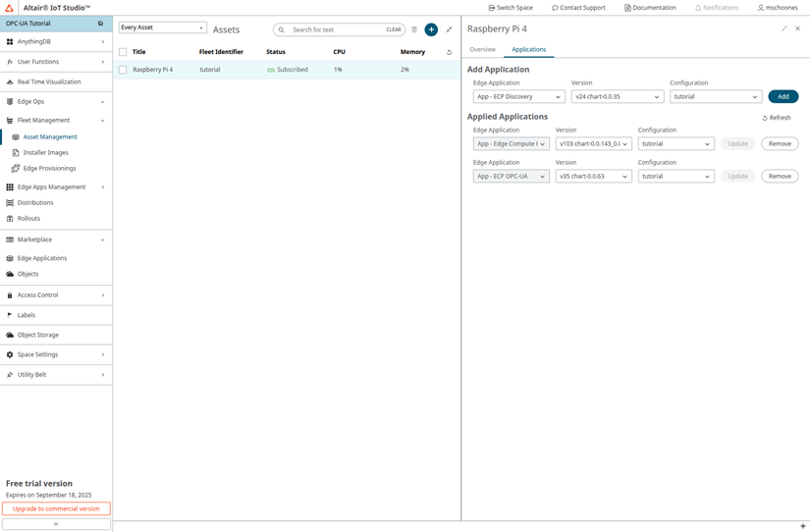Select the Applications tab

[x=528, y=50]
